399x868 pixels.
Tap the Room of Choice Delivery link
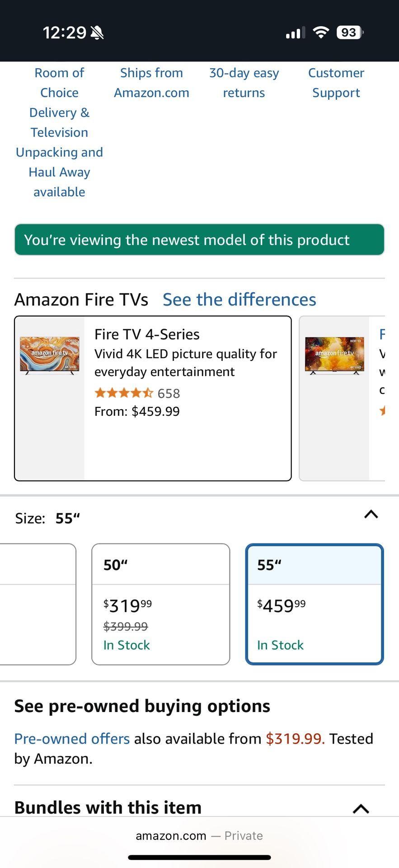tap(59, 132)
